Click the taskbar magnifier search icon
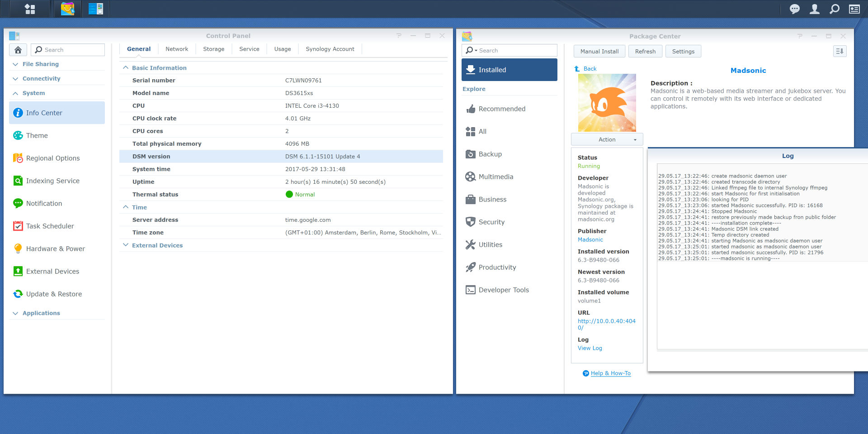868x434 pixels. [x=835, y=9]
